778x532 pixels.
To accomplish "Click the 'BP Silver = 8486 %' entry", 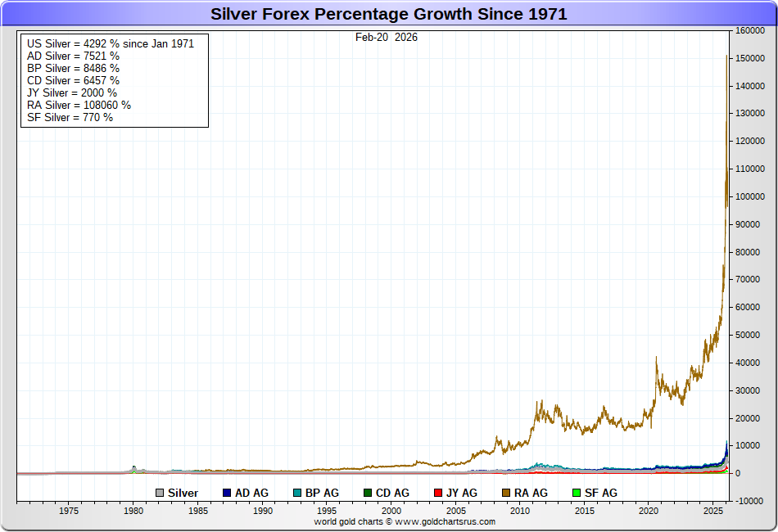I will [x=73, y=68].
